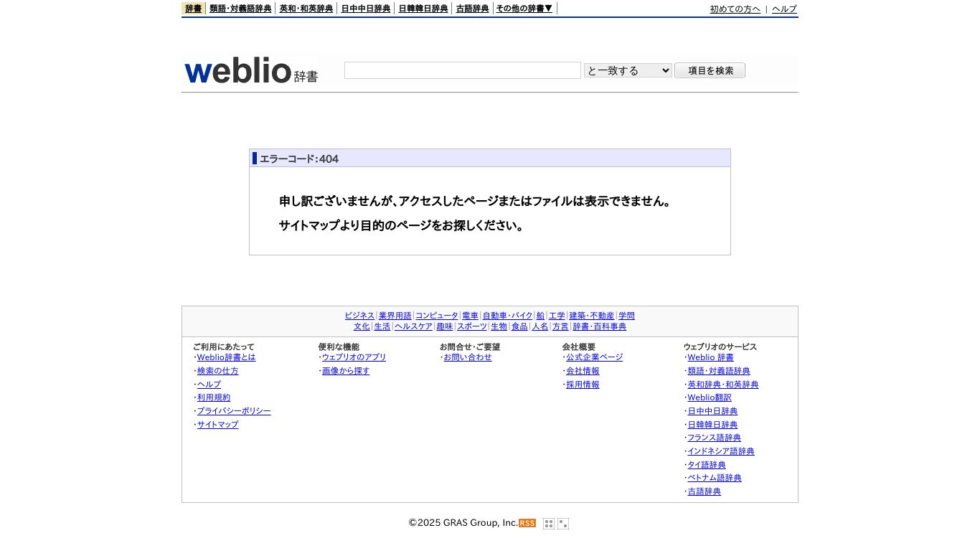The width and height of the screenshot is (980, 551).
Task: Focus the dictionary search input field
Action: (463, 70)
